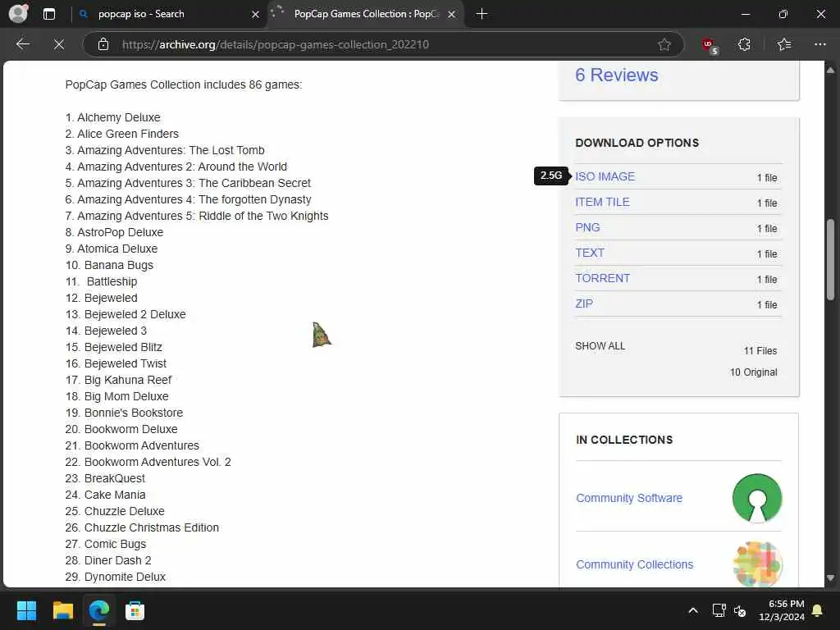Open the Community Software collection link
This screenshot has width=840, height=630.
(x=629, y=498)
